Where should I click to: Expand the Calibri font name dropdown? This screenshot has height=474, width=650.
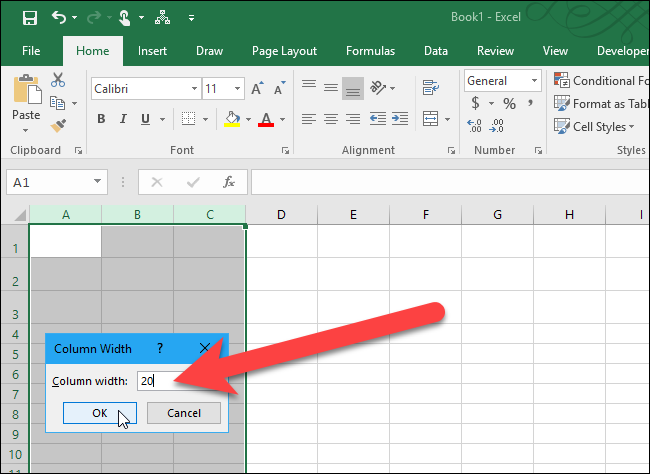click(x=194, y=89)
